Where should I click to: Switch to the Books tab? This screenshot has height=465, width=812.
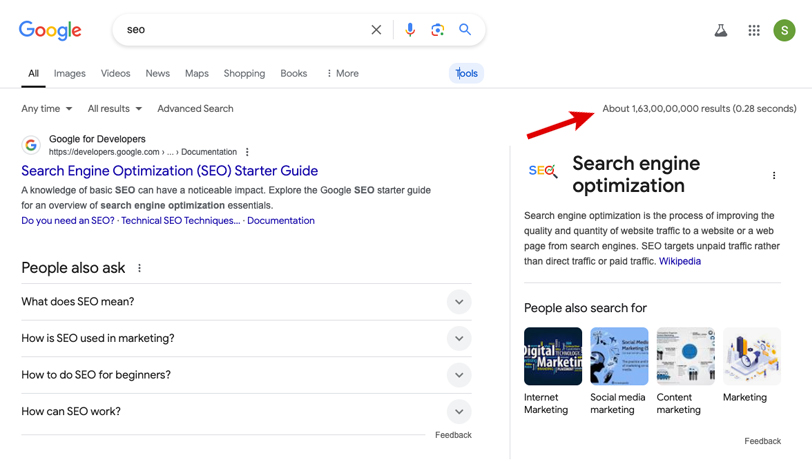[294, 74]
